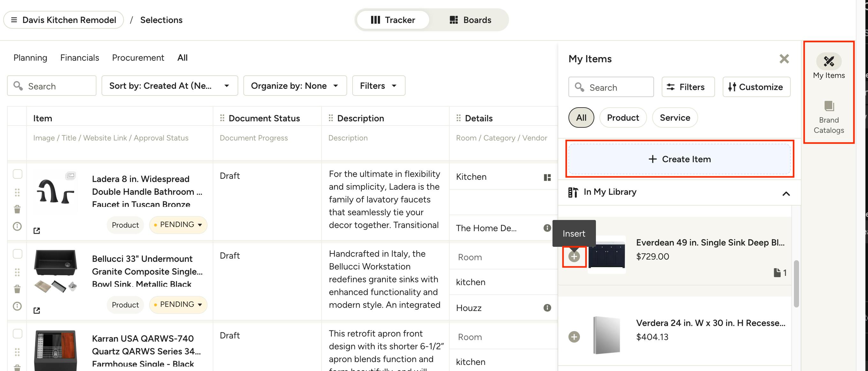Open Ladera faucet website link
Image resolution: width=868 pixels, height=371 pixels.
pyautogui.click(x=37, y=231)
